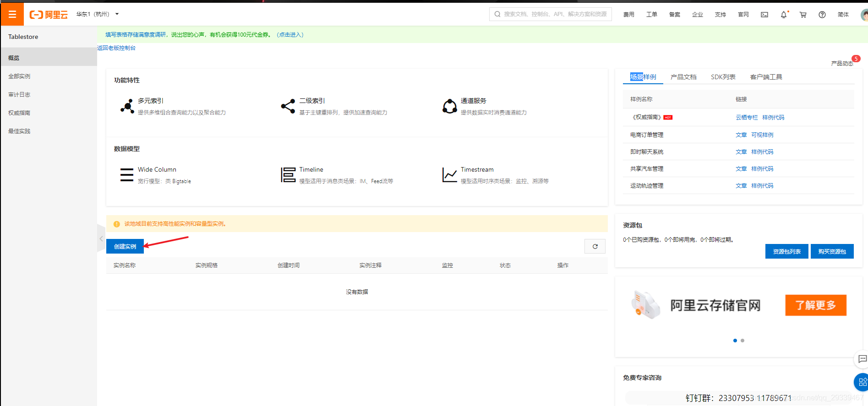Click the user avatar at top right
Image resolution: width=868 pixels, height=406 pixels.
pyautogui.click(x=864, y=15)
